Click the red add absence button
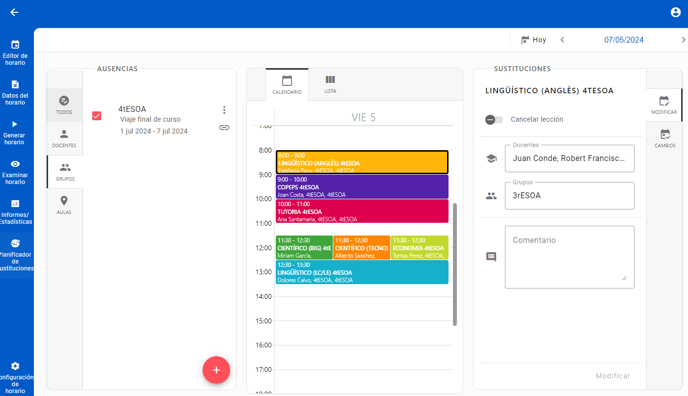The height and width of the screenshot is (396, 688). point(216,370)
